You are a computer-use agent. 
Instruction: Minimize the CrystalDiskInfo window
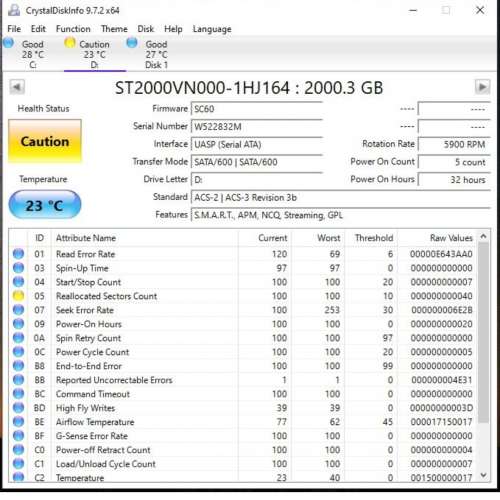click(x=413, y=10)
